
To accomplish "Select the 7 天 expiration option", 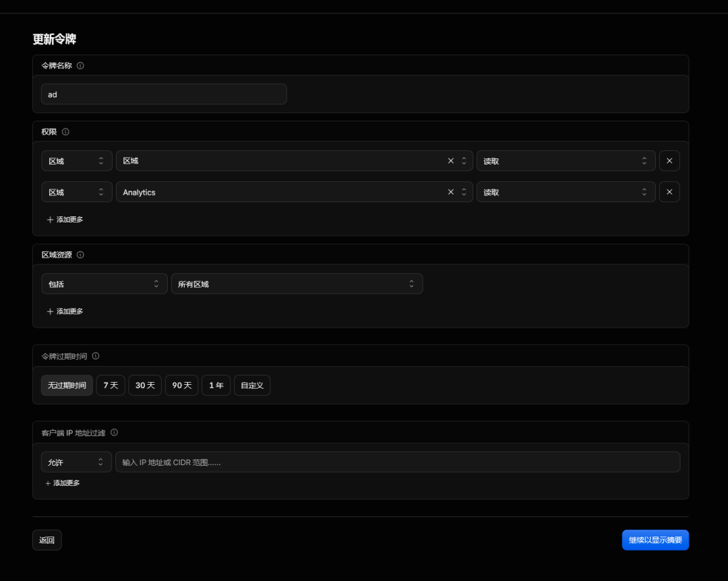I will tap(111, 386).
